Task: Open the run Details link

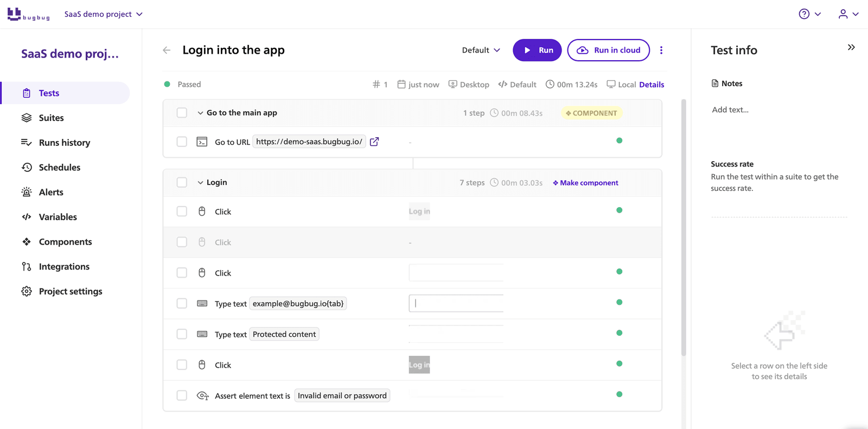Action: coord(652,85)
